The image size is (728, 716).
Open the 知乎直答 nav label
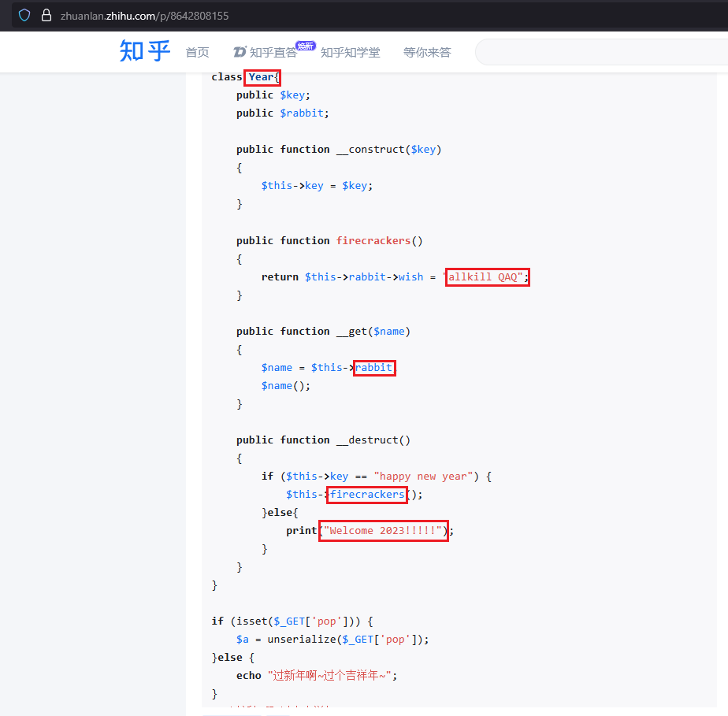coord(273,53)
